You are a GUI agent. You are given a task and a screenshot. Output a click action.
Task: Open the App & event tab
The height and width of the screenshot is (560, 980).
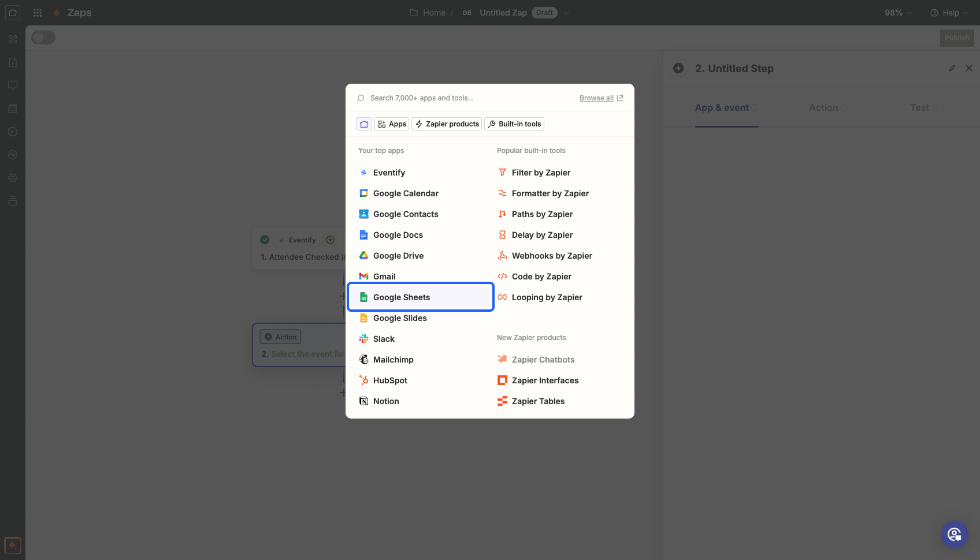(726, 107)
